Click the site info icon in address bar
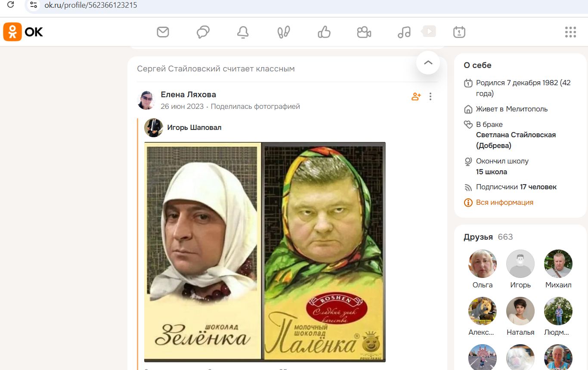 tap(34, 5)
